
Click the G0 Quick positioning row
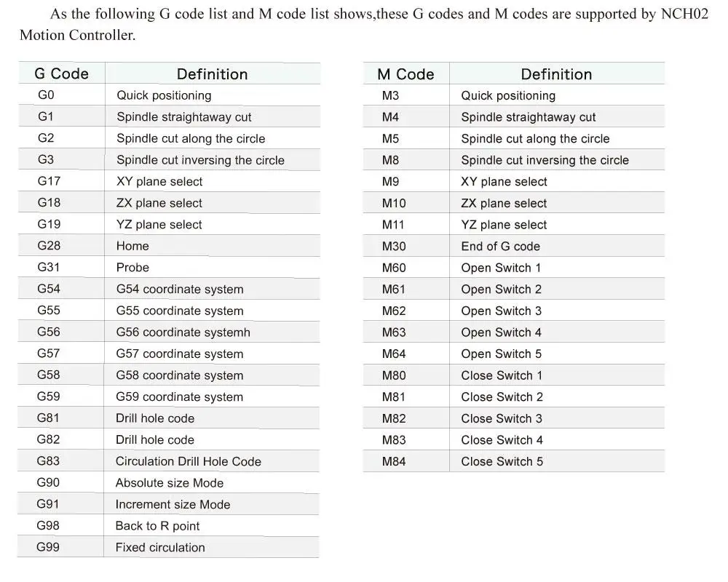coord(169,95)
